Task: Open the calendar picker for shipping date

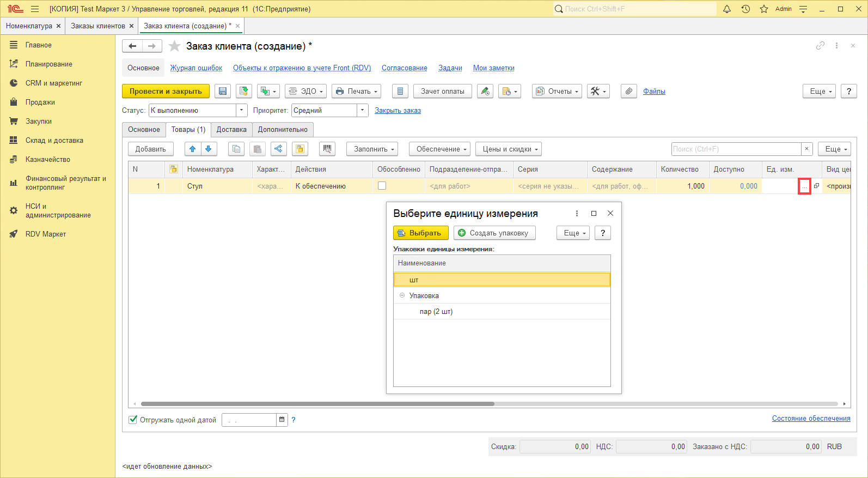Action: (x=282, y=420)
